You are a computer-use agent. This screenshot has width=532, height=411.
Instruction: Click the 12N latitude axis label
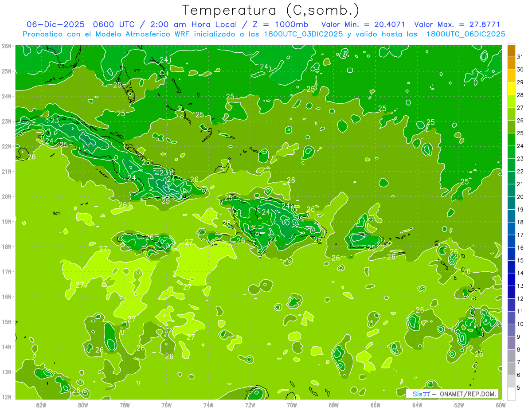point(6,397)
